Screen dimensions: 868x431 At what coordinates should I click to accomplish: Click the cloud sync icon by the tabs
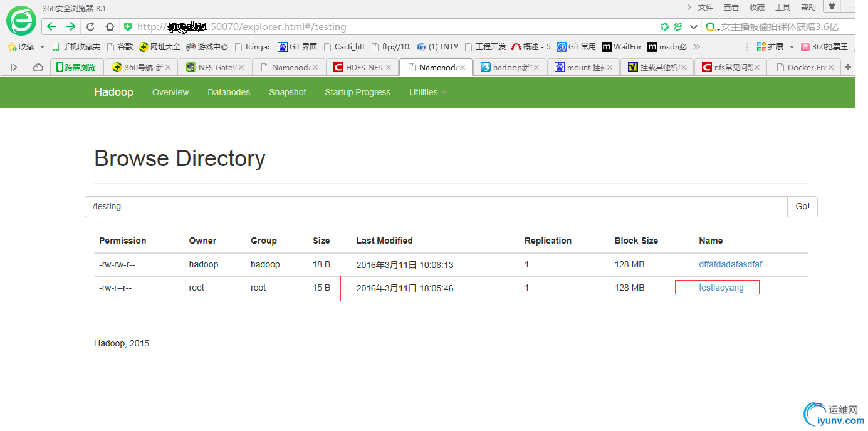point(38,68)
